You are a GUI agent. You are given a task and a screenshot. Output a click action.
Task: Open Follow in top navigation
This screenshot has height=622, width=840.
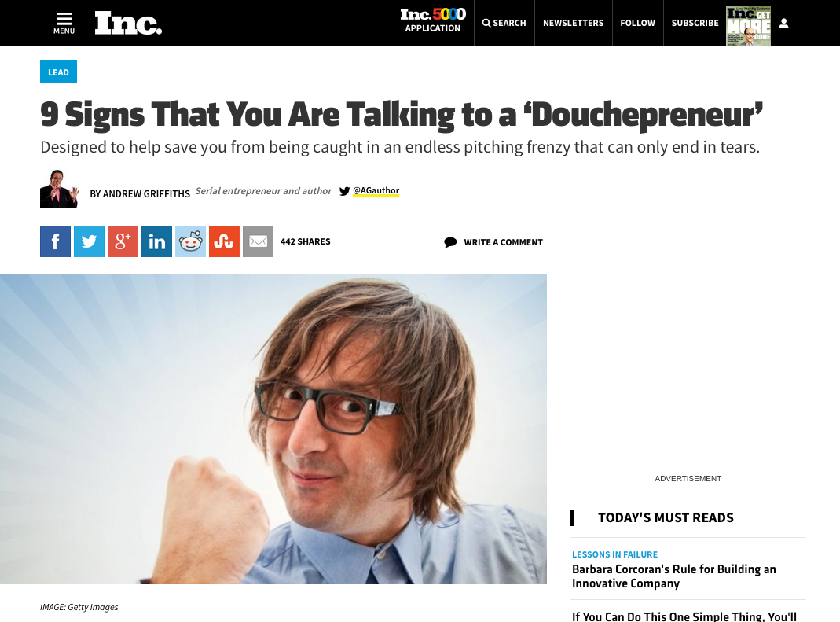tap(637, 23)
